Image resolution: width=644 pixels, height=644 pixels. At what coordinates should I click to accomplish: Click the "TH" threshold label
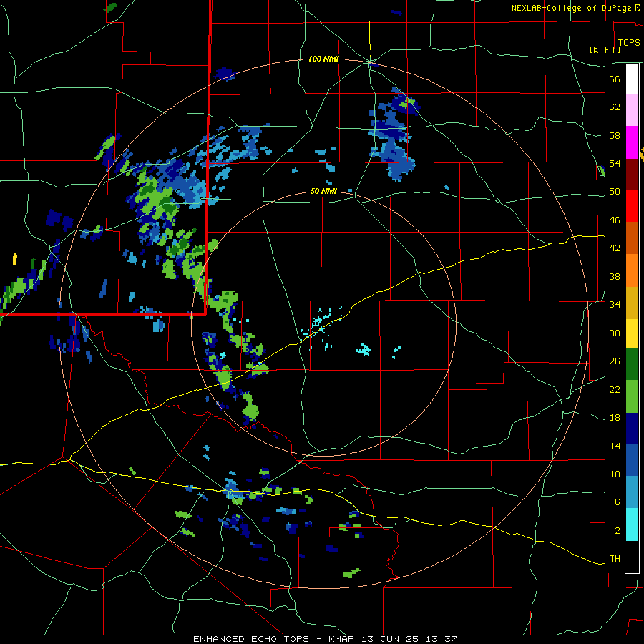[615, 559]
